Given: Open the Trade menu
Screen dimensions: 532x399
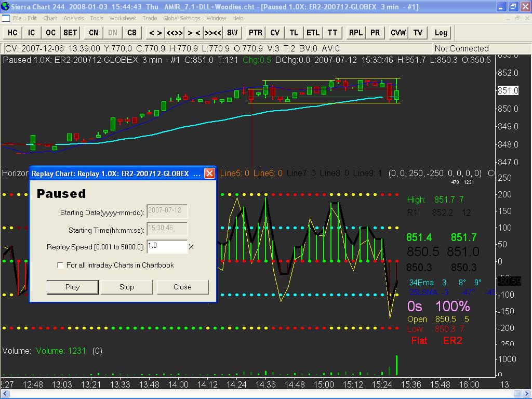Looking at the screenshot, I should [x=150, y=18].
